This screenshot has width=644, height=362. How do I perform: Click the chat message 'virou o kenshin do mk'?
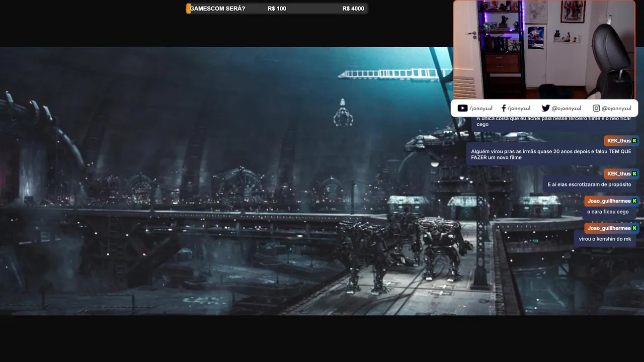coord(605,239)
